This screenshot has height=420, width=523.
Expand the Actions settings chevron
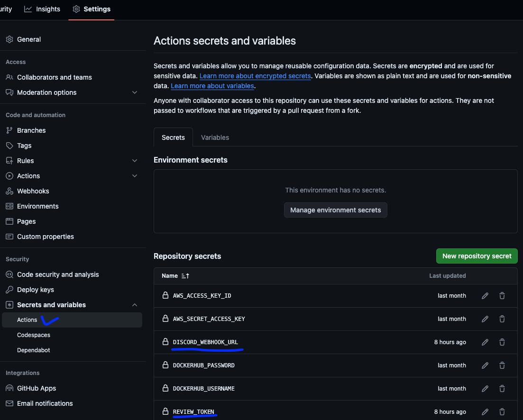pos(135,176)
